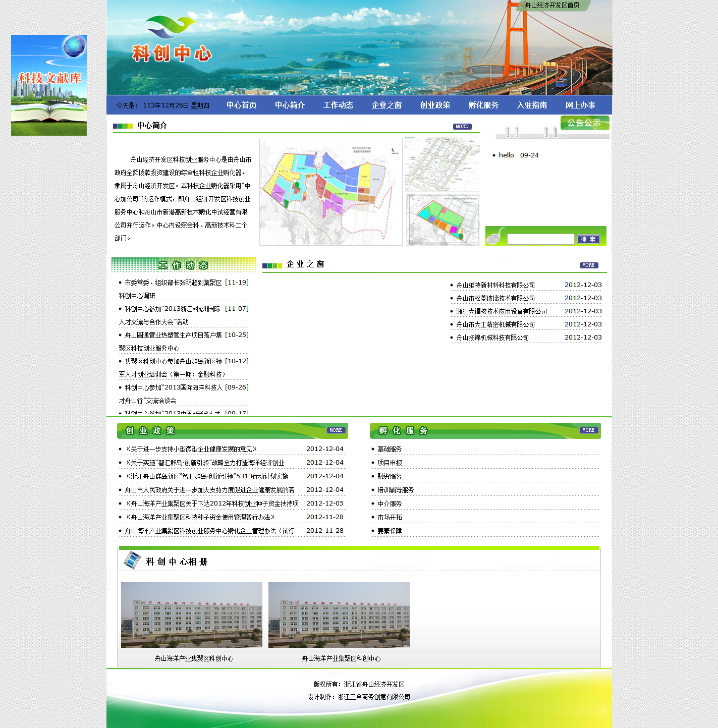718x728 pixels.
Task: Open 要素保障 incubation service link
Action: tap(390, 531)
